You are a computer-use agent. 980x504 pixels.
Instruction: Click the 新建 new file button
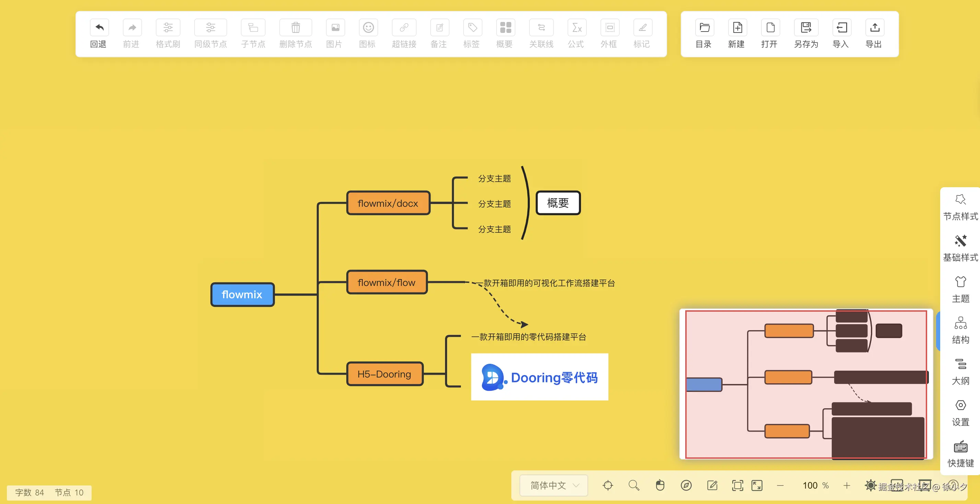[737, 28]
